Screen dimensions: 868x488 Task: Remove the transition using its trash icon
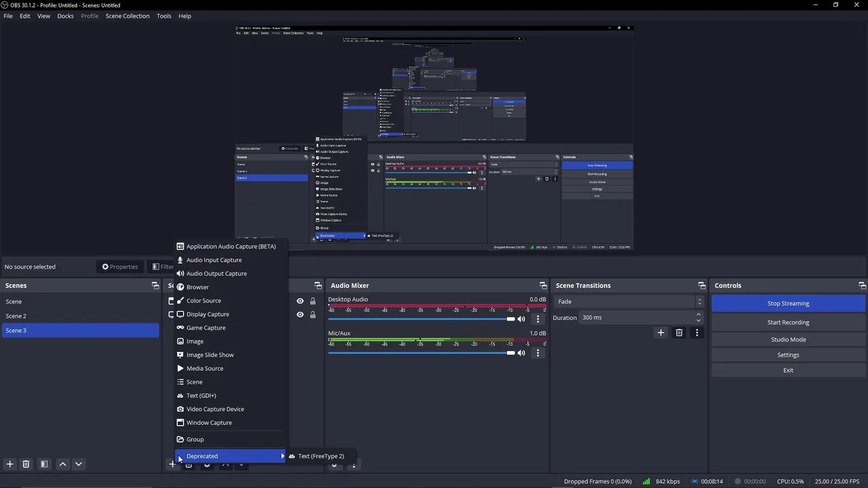(x=679, y=333)
